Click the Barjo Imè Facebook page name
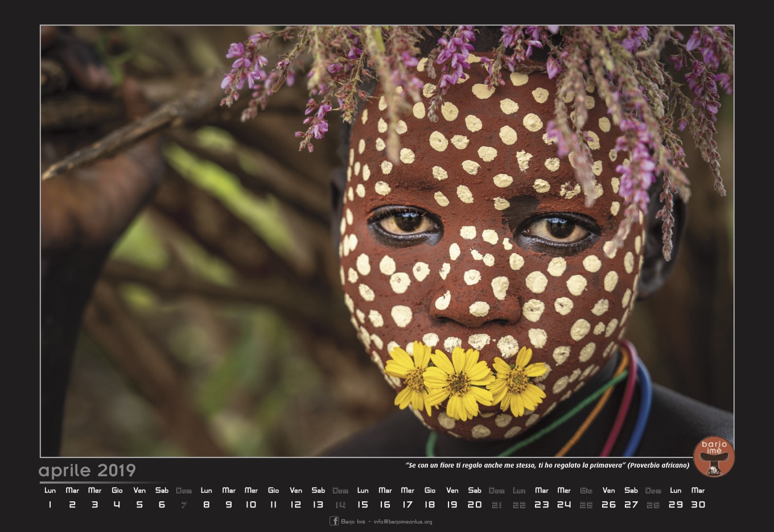Viewport: 774px width, 532px height. pos(353,522)
